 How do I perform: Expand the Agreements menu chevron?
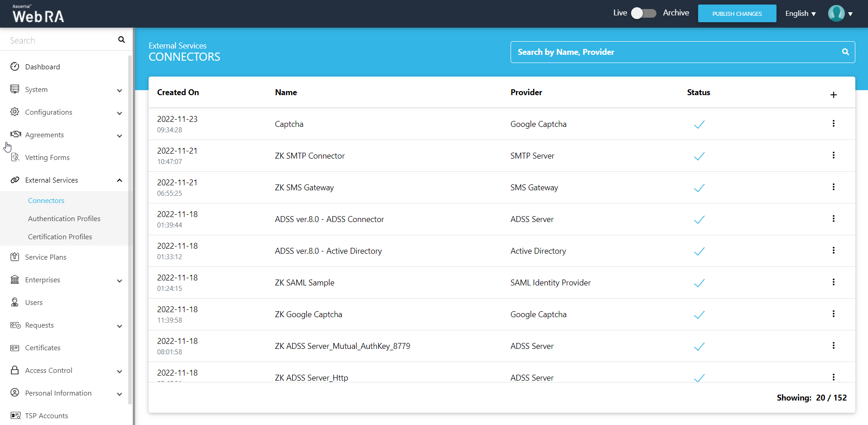tap(119, 135)
